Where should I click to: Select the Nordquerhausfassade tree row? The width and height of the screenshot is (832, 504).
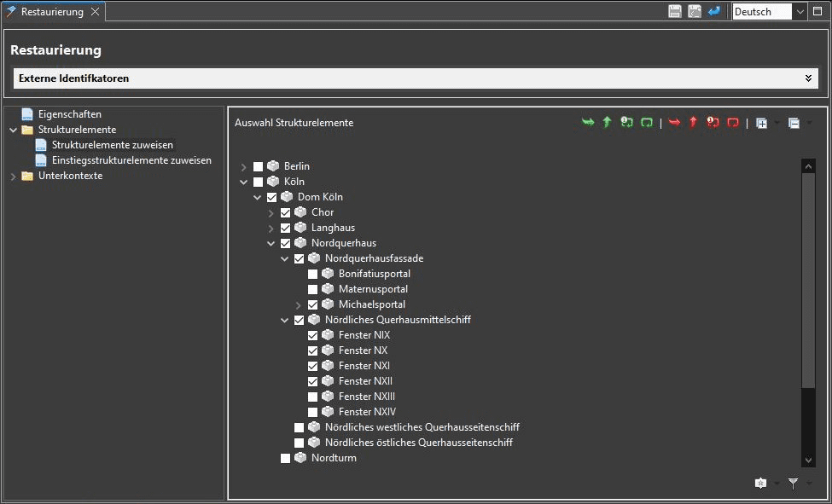(374, 258)
